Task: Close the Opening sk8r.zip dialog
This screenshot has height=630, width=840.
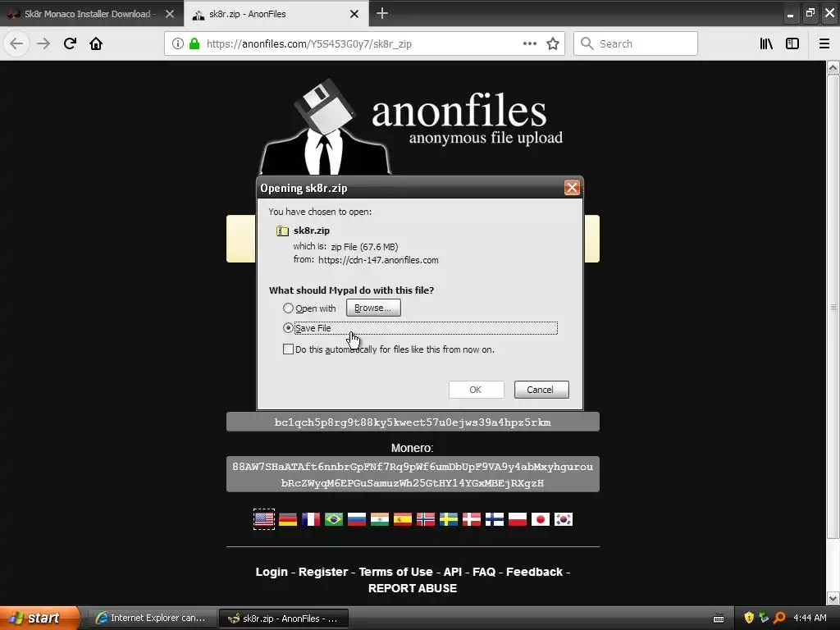Action: pos(572,188)
